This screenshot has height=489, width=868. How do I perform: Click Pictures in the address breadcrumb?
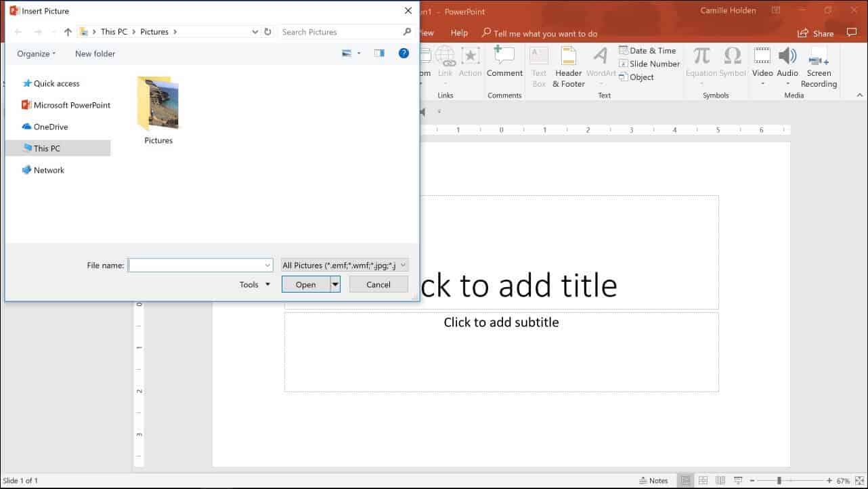[154, 32]
